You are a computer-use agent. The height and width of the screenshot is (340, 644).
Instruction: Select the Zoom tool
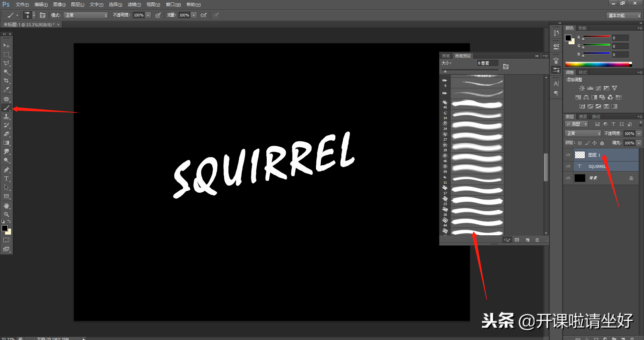(x=6, y=214)
